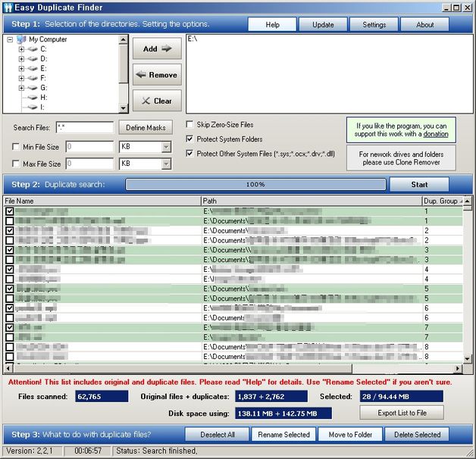Image resolution: width=476 pixels, height=459 pixels.
Task: Expand the E: drive node
Action: coord(21,69)
